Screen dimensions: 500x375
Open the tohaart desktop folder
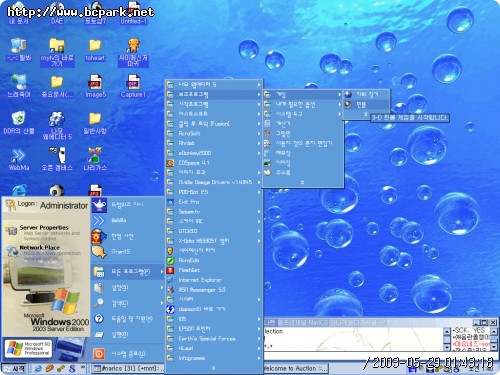95,50
